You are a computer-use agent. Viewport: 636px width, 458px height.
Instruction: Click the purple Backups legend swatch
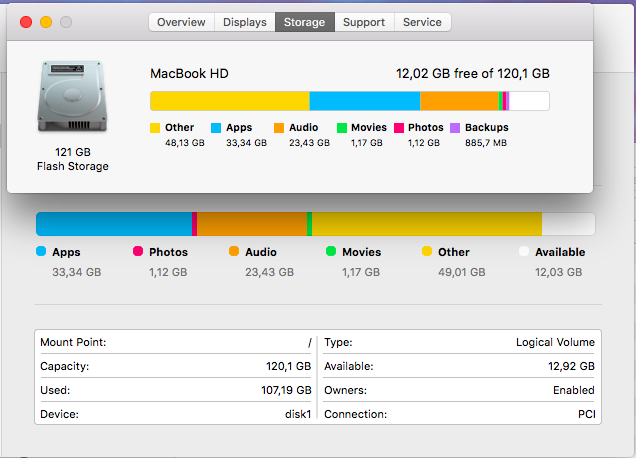455,128
